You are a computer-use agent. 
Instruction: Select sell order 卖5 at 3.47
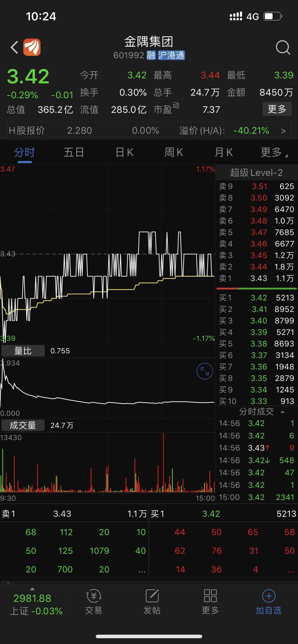[256, 232]
